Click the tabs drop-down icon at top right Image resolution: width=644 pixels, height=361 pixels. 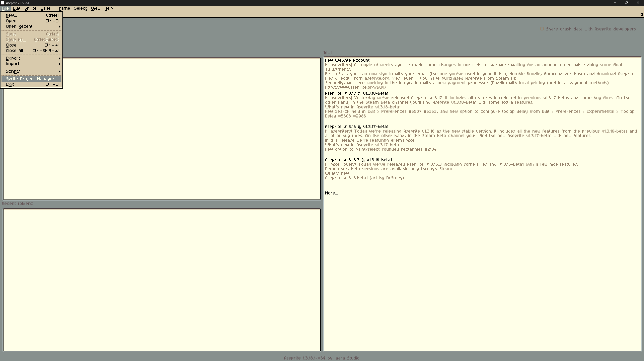(641, 15)
